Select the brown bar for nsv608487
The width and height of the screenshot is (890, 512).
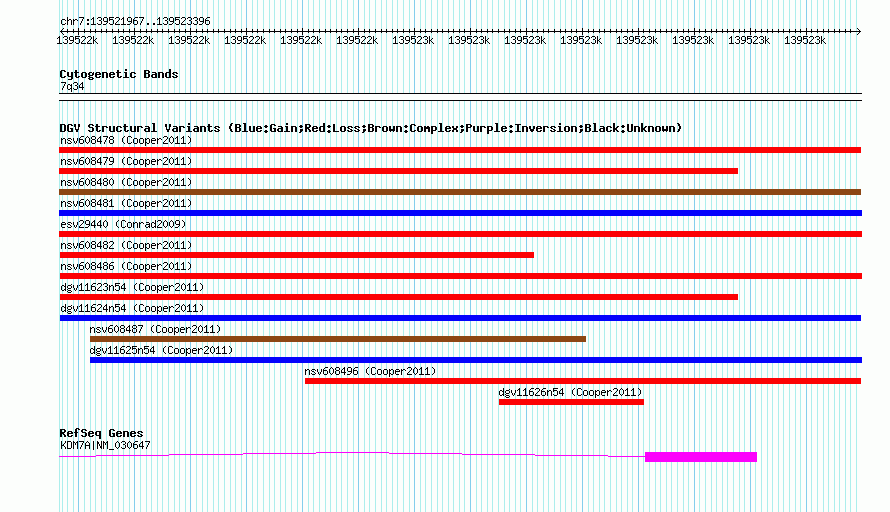tap(338, 339)
